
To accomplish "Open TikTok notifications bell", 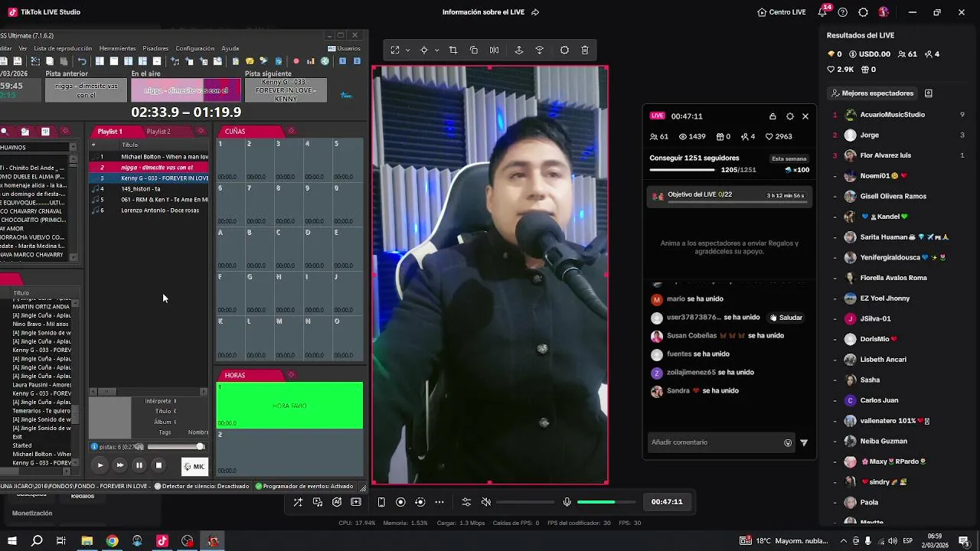I will pos(823,12).
